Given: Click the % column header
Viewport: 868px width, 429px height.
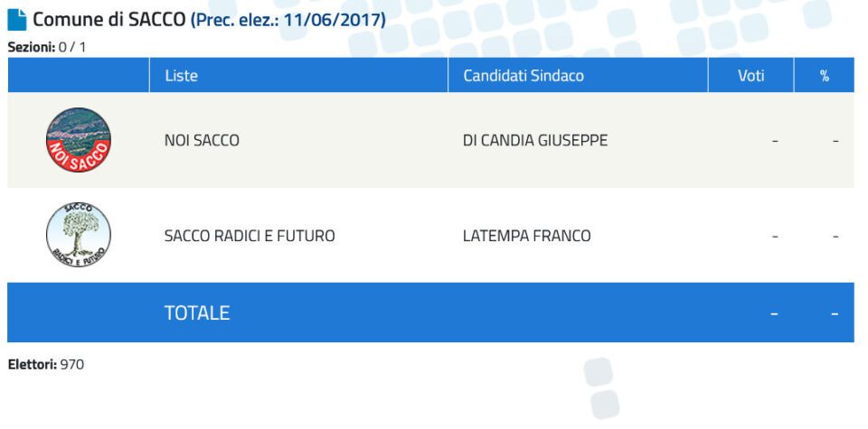Looking at the screenshot, I should 825,76.
